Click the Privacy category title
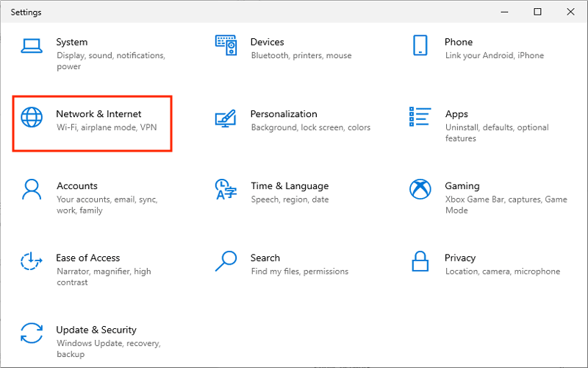Image resolution: width=588 pixels, height=368 pixels. click(x=460, y=258)
